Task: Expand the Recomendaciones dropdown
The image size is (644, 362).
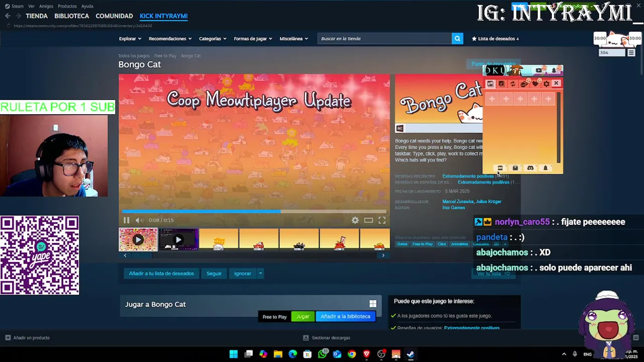Action: (170, 39)
